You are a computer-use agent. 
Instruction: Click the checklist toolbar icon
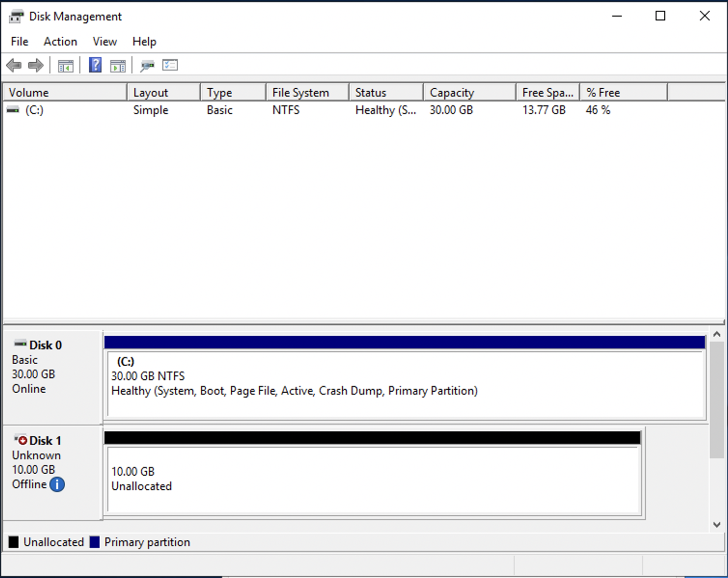(170, 65)
